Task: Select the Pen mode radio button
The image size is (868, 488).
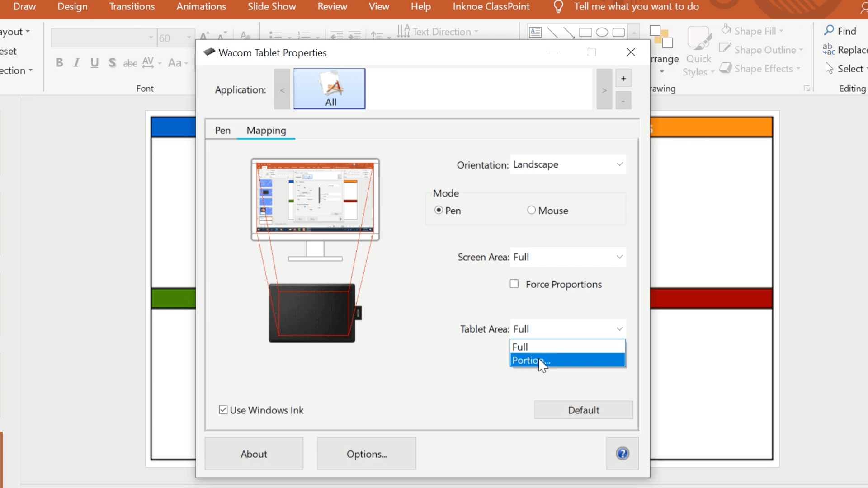Action: (x=439, y=210)
